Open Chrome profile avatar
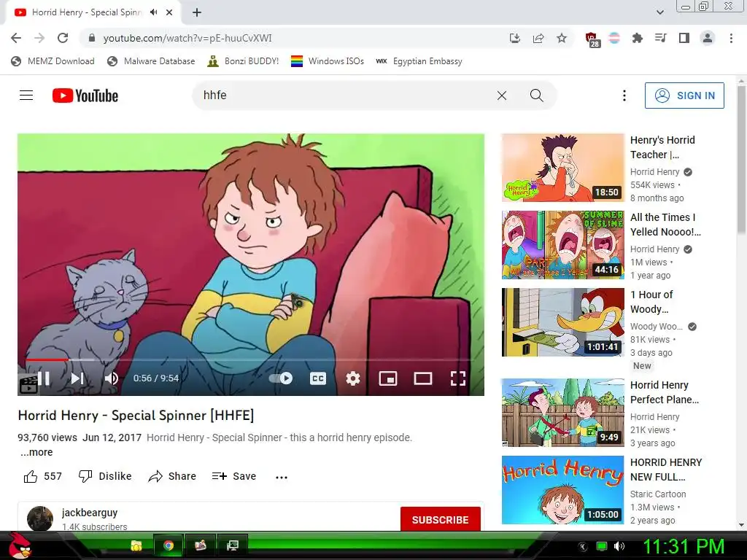 point(708,38)
